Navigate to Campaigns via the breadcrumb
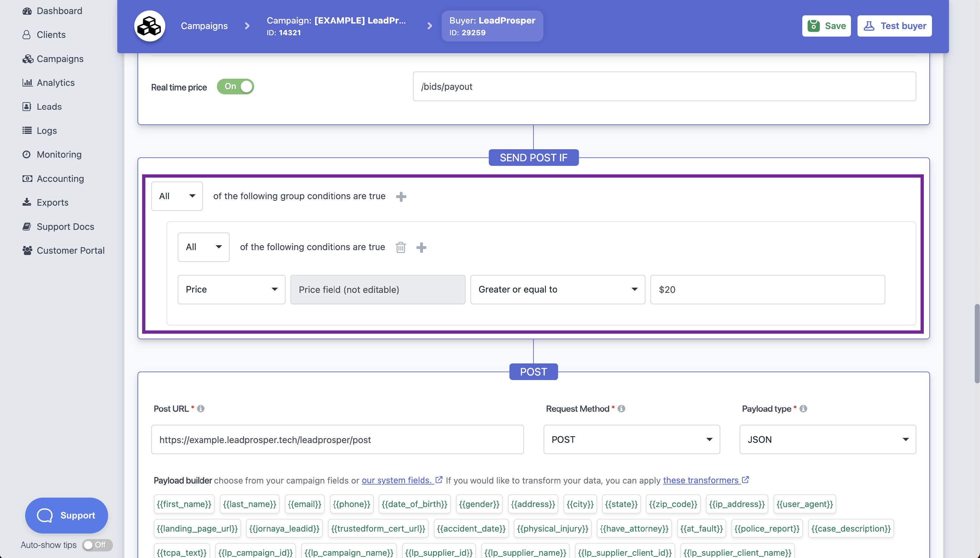Screen dimensions: 980x558 pyautogui.click(x=204, y=26)
